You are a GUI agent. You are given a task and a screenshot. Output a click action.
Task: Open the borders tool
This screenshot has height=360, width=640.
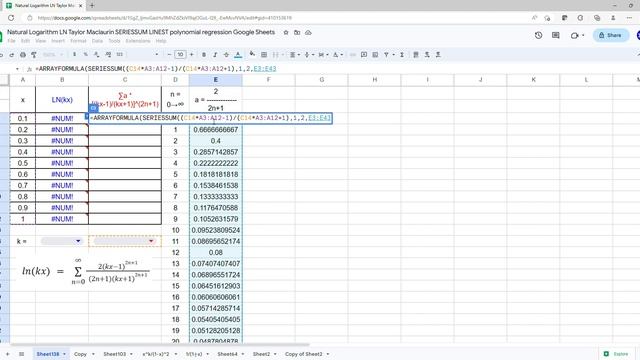(264, 55)
